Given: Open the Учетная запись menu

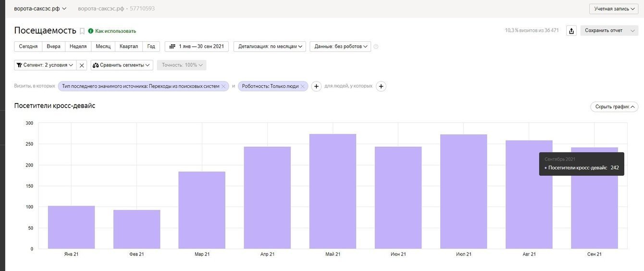Looking at the screenshot, I should pyautogui.click(x=614, y=9).
